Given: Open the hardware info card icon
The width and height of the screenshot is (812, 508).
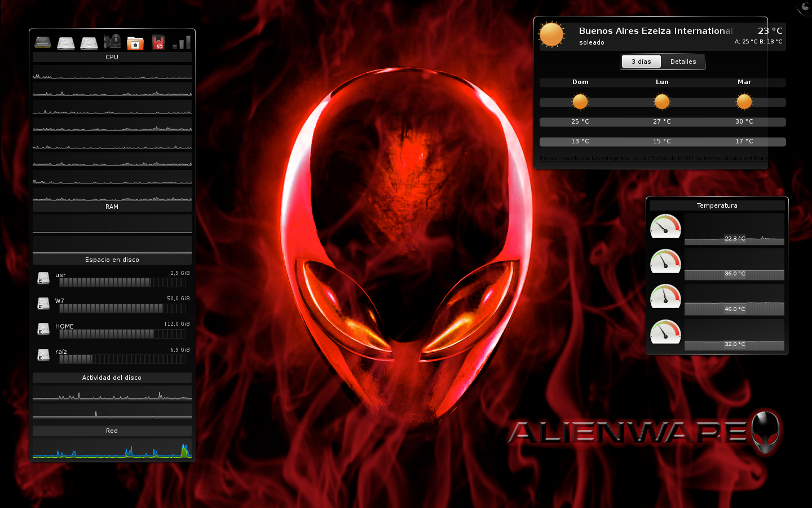Looking at the screenshot, I should point(112,42).
